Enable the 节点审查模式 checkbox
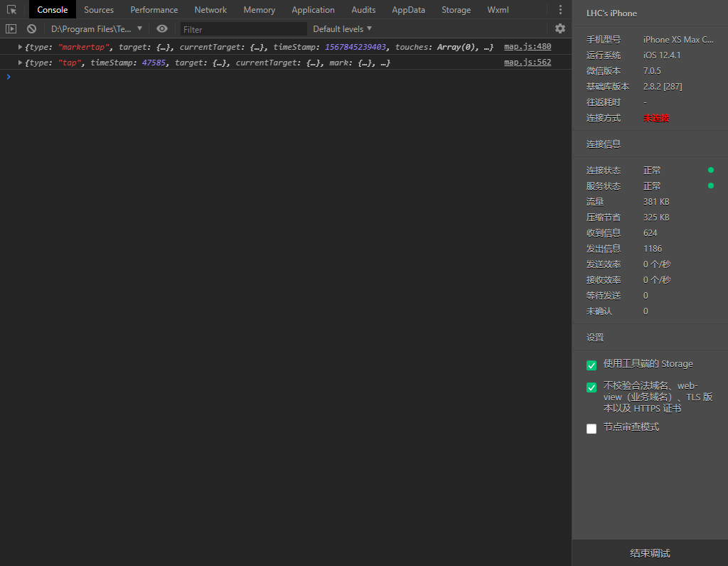This screenshot has width=728, height=566. 591,429
